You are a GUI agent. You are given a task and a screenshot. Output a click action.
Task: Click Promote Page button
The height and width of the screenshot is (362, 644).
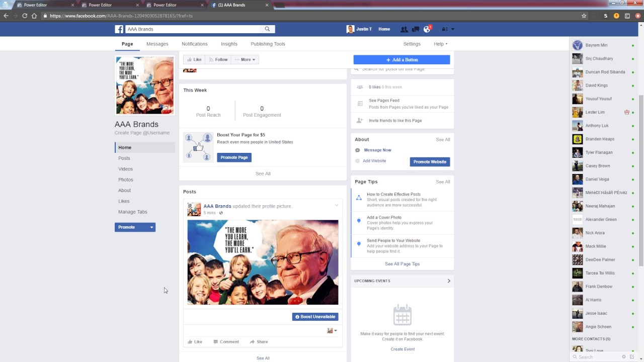pos(234,157)
